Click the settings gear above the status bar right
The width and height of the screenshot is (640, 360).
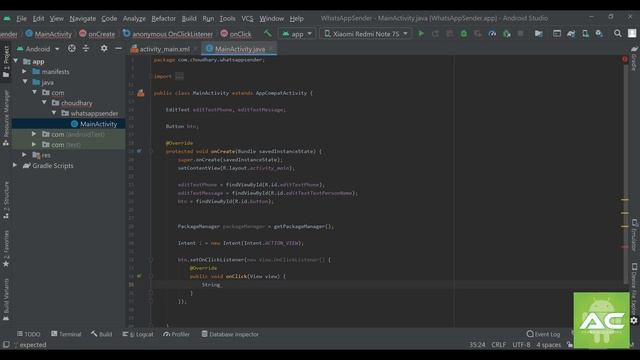click(x=634, y=321)
